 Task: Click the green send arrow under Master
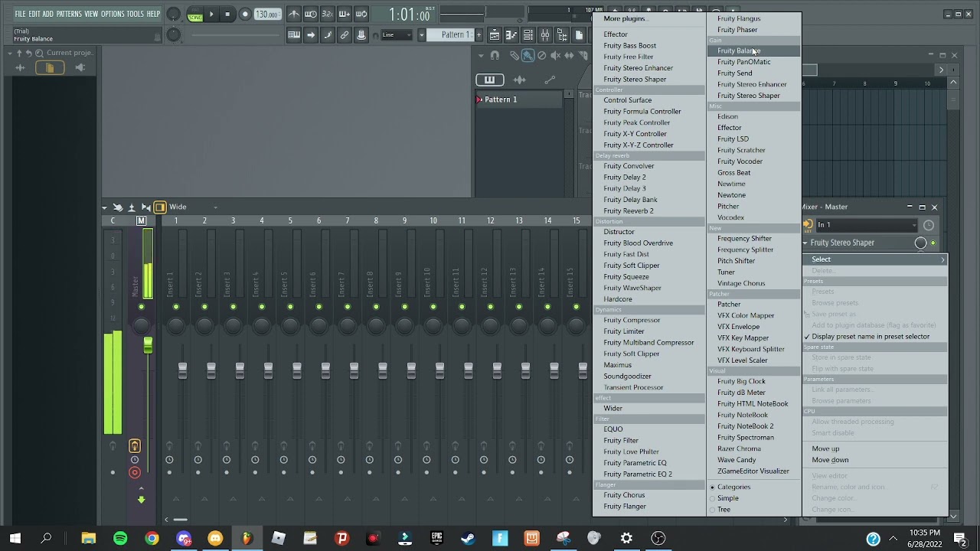click(x=141, y=500)
